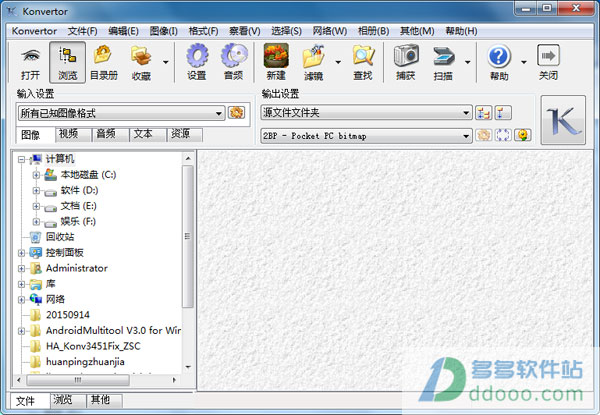Viewport: 600px width, 415px height.
Task: Switch to the 视频 input tab
Action: 73,134
